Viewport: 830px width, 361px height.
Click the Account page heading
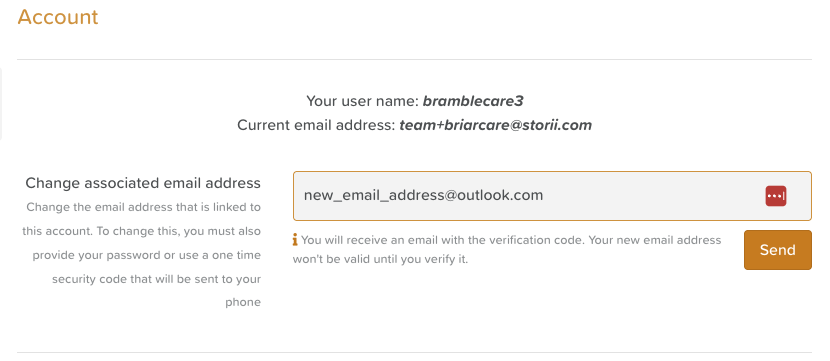click(x=58, y=17)
